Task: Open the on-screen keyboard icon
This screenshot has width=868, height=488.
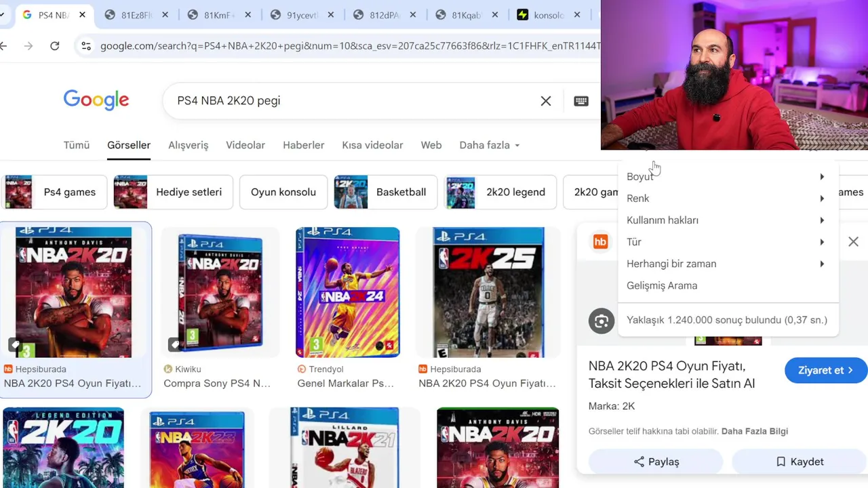Action: (x=581, y=101)
